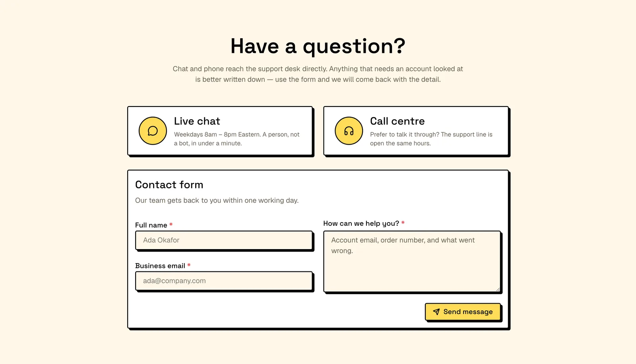This screenshot has width=636, height=364.
Task: Open the Live chat card title
Action: pyautogui.click(x=197, y=121)
